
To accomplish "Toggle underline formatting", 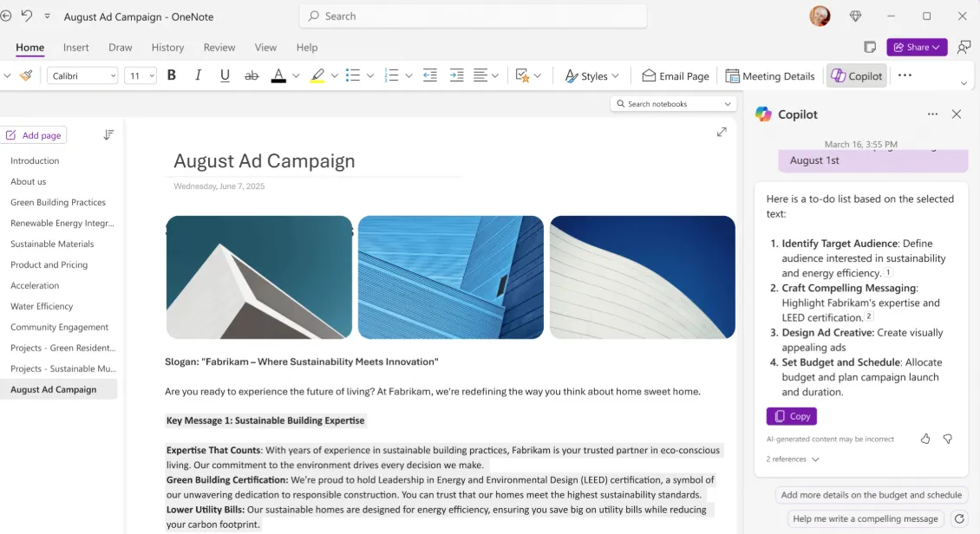I will click(225, 75).
